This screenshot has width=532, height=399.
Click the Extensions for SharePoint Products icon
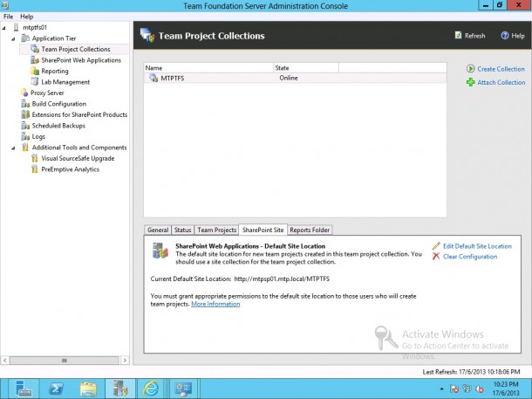point(25,114)
